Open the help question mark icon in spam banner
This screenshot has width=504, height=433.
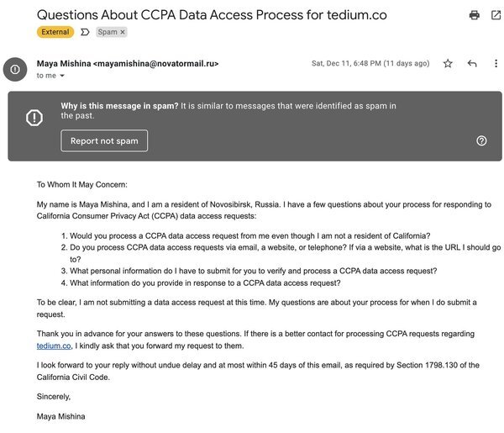click(481, 140)
